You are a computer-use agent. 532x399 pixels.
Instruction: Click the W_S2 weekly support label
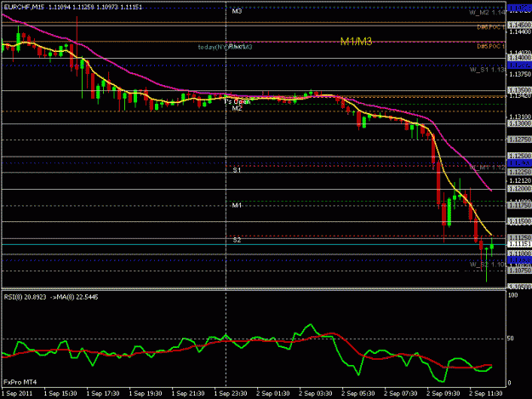tap(488, 264)
